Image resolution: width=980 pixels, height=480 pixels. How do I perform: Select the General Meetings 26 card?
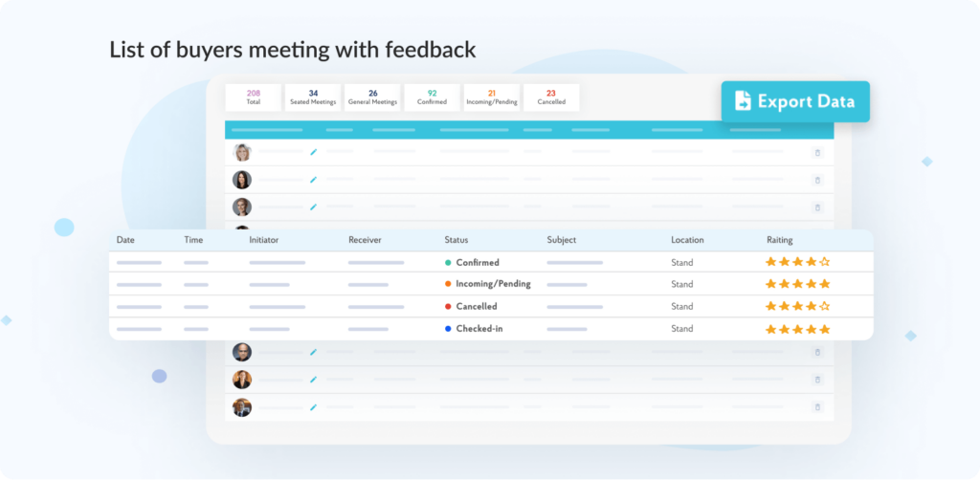tap(372, 98)
